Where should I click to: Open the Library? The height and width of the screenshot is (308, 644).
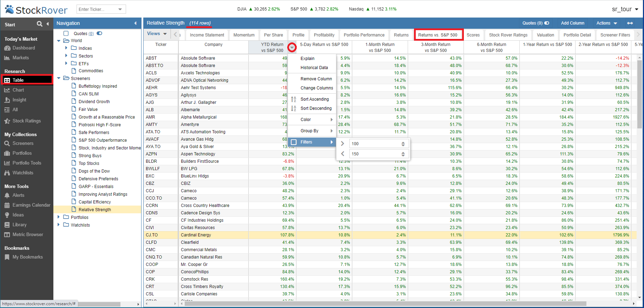[19, 225]
